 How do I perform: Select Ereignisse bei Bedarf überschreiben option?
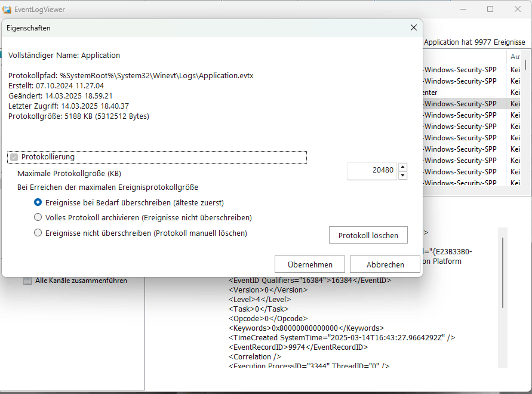coord(38,202)
